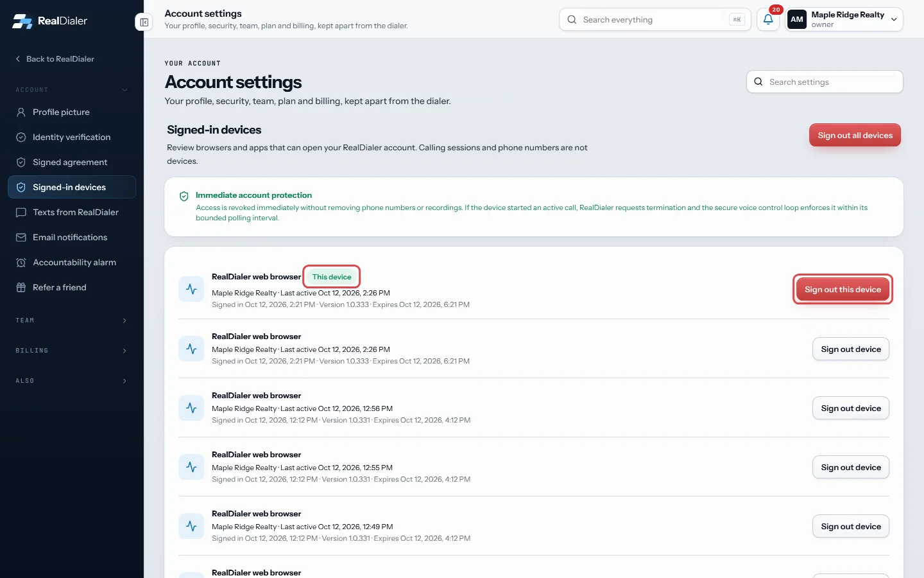924x578 pixels.
Task: Sign out device last active 12:56 PM
Action: pos(851,408)
